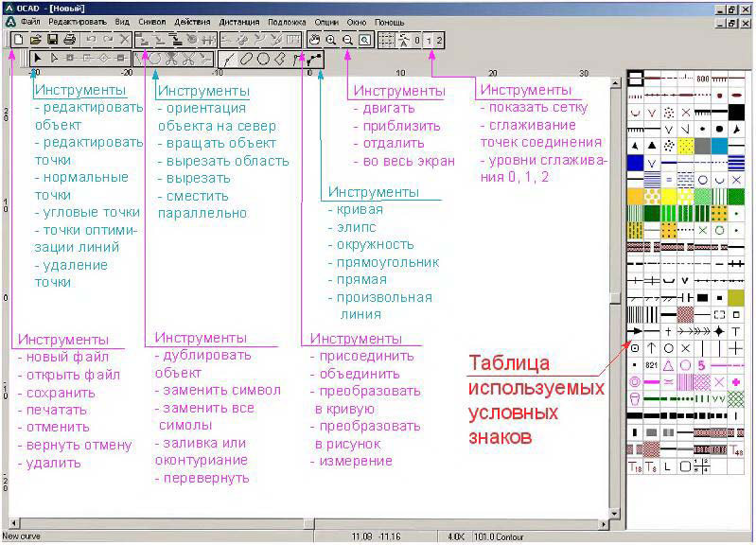Open the Редактировать menu
Viewport: 756px width, 545px height.
click(x=78, y=22)
